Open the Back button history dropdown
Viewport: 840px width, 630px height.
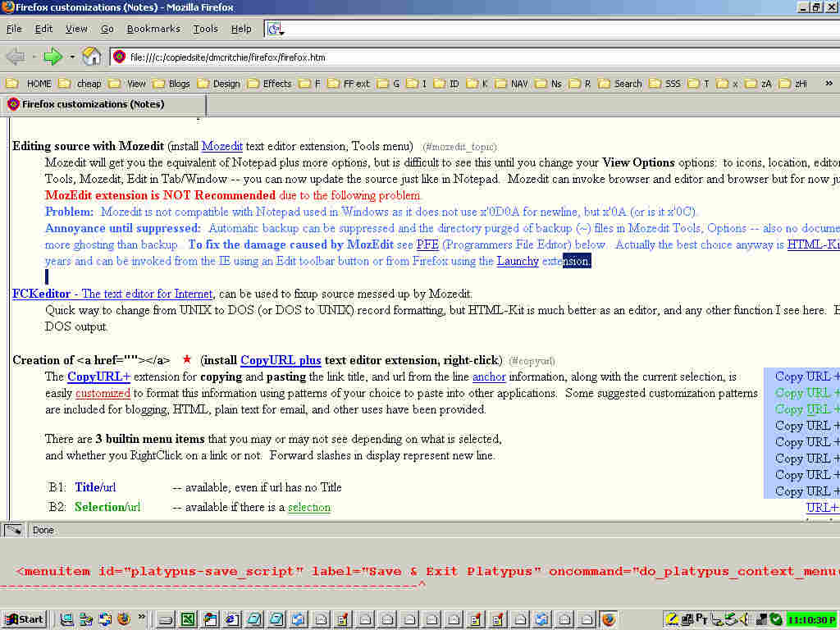click(x=33, y=57)
